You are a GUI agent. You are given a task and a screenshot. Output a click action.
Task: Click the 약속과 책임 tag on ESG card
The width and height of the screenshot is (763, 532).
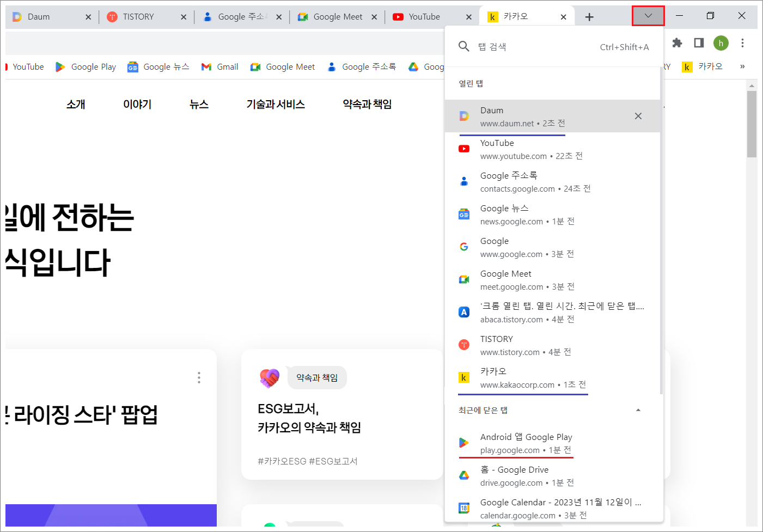tap(317, 377)
